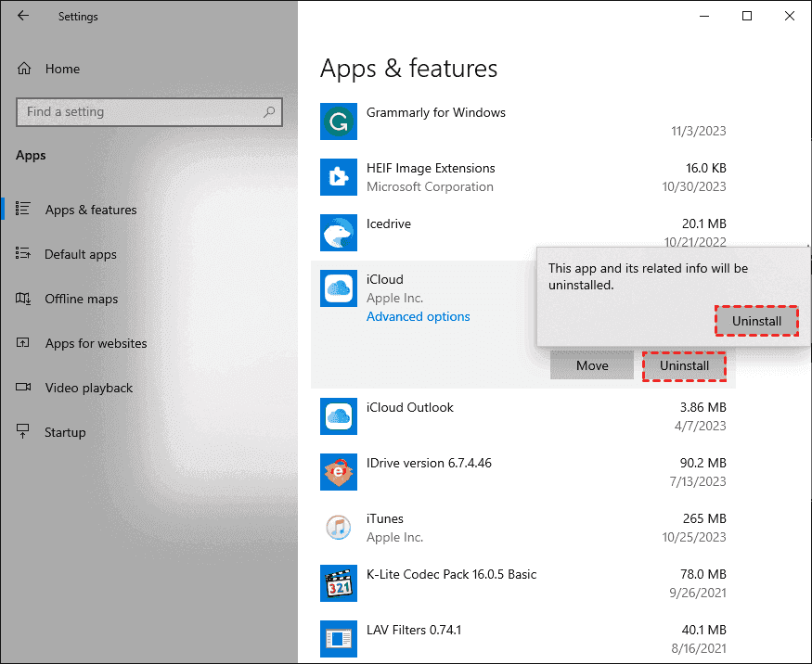Click the LAV Filters app icon

tap(338, 639)
